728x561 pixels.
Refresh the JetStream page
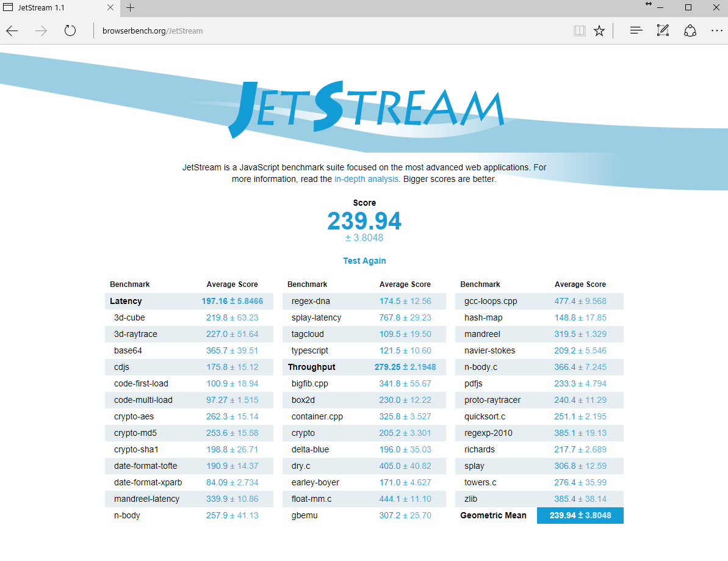(70, 31)
